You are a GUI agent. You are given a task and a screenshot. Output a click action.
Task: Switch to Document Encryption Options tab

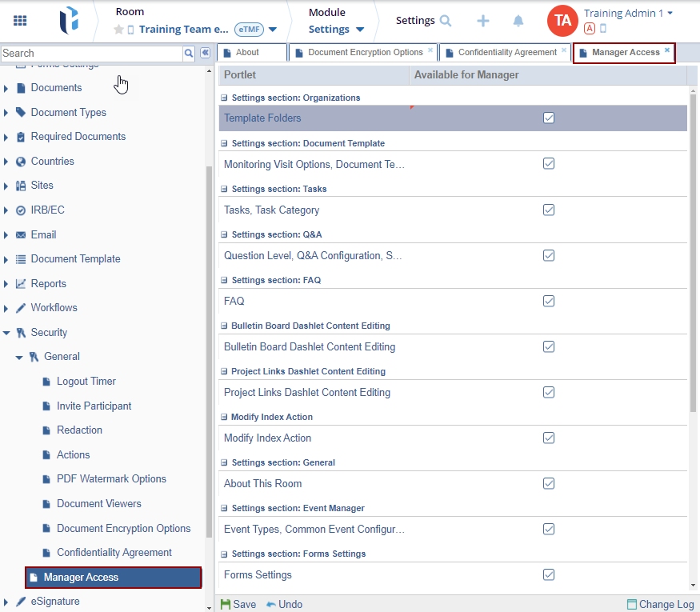tap(365, 53)
